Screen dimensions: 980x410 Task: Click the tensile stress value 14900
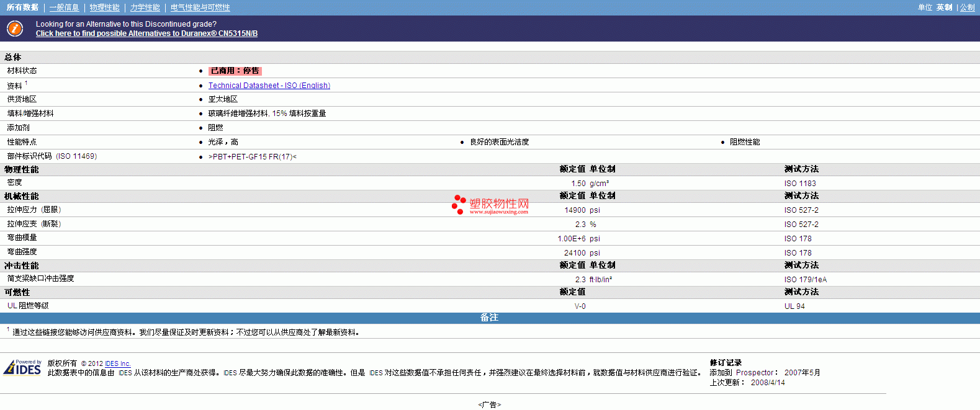pyautogui.click(x=575, y=210)
